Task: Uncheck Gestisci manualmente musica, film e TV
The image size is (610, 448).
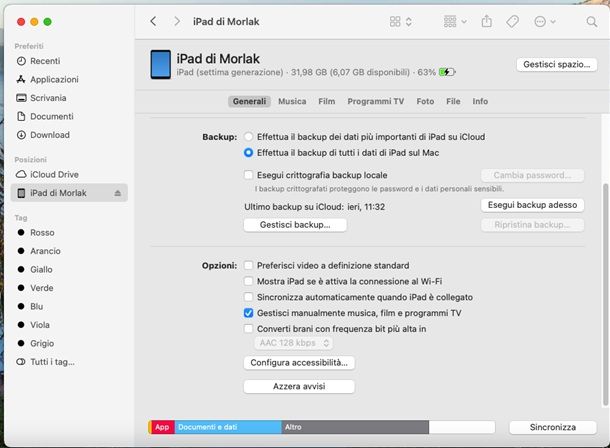Action: pyautogui.click(x=248, y=313)
